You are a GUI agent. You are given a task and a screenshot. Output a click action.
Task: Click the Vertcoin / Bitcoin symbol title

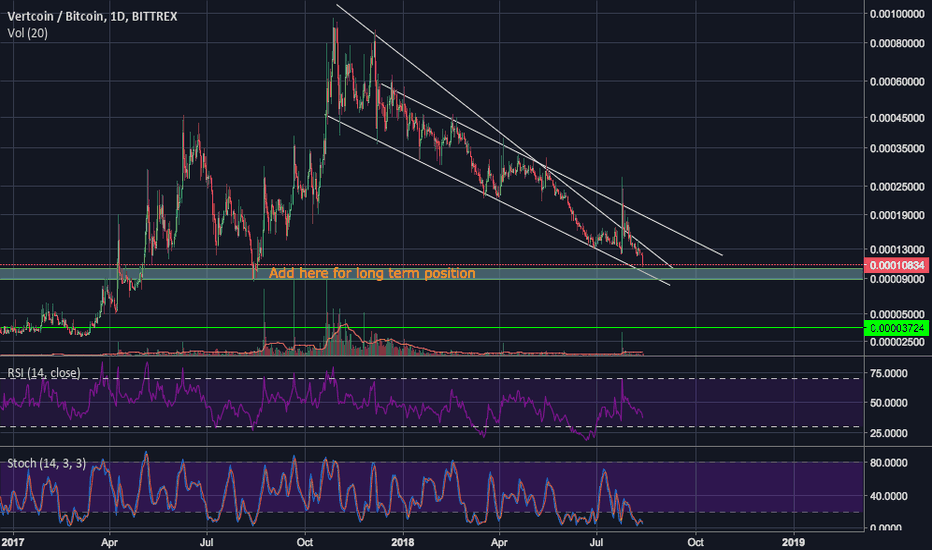coord(92,16)
